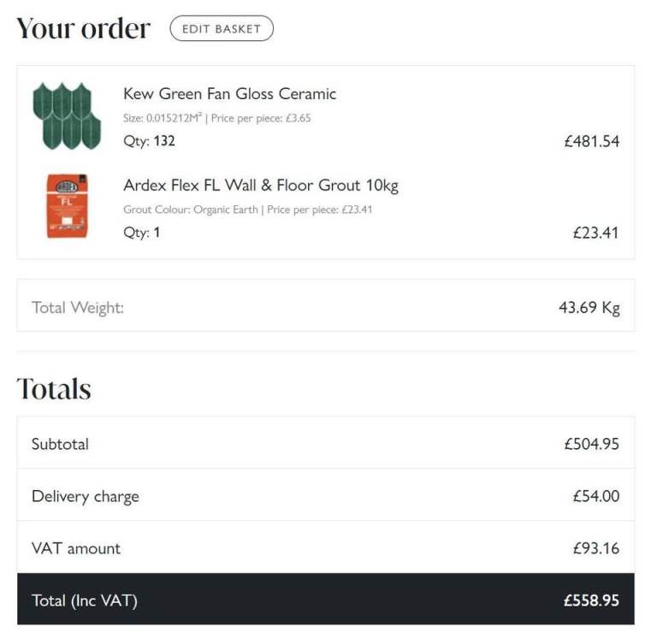Click the £23.41 grout line price
This screenshot has height=644, width=657.
click(595, 233)
